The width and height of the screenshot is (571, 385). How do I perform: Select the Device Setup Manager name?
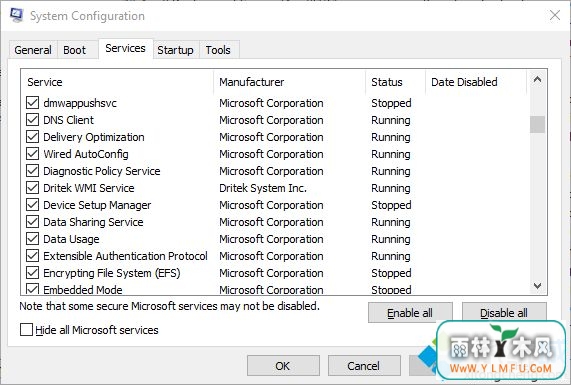pos(97,205)
